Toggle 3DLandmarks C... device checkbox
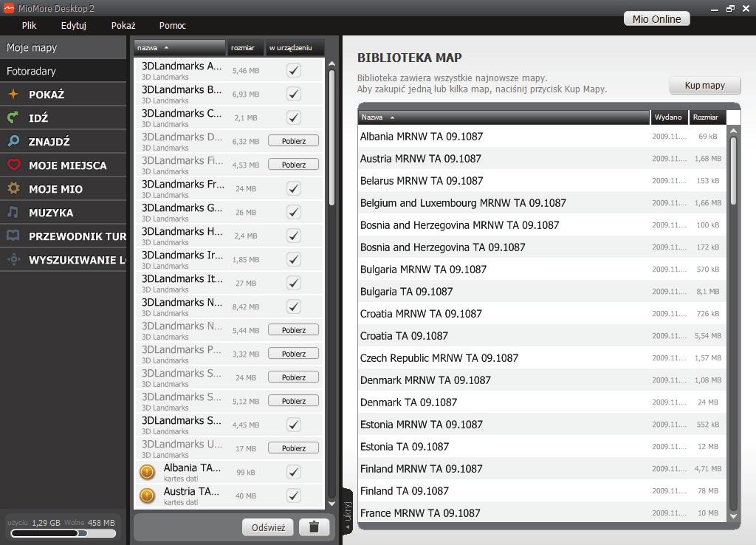This screenshot has width=756, height=545. pyautogui.click(x=294, y=117)
